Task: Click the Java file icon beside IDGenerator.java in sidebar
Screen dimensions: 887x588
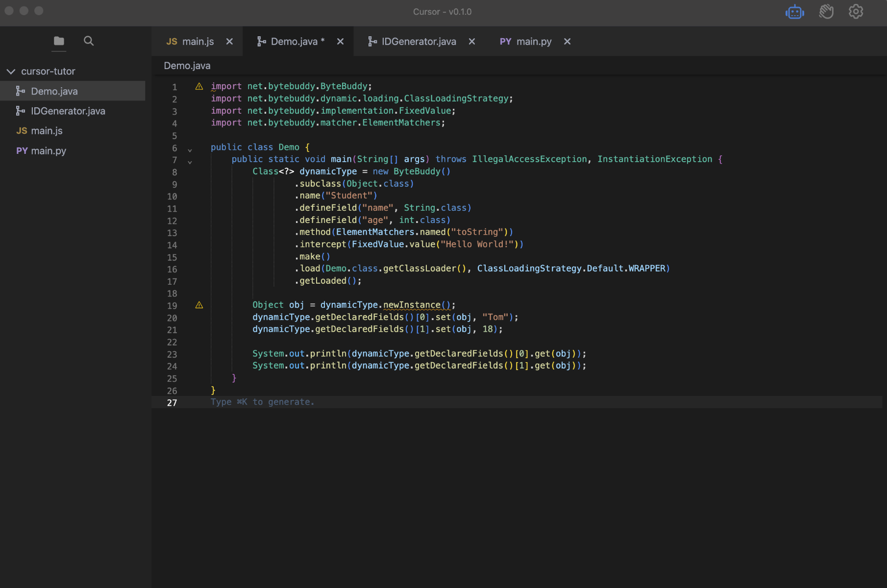Action: pyautogui.click(x=21, y=111)
